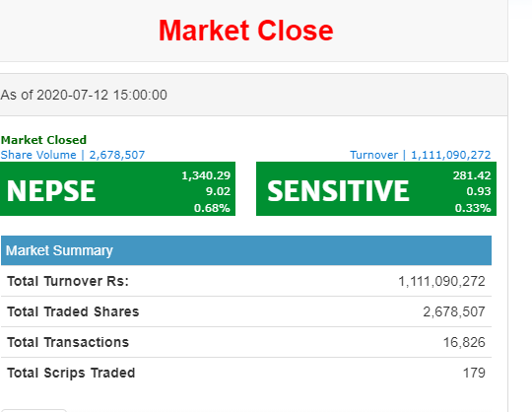532x412 pixels.
Task: Click the 16,826 transactions value
Action: coord(464,342)
